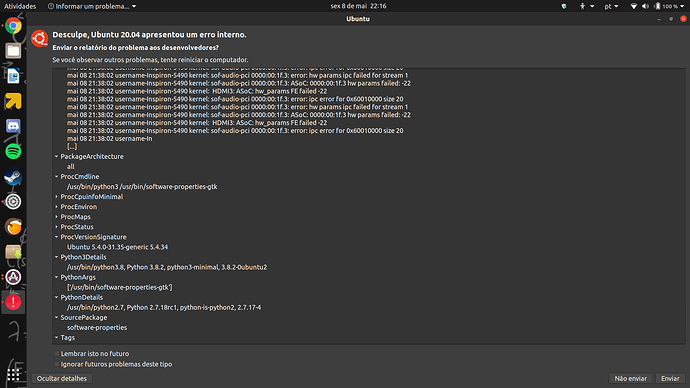Tick "Lembrar isto no futuro" checkbox
The width and height of the screenshot is (690, 388).
[57, 354]
